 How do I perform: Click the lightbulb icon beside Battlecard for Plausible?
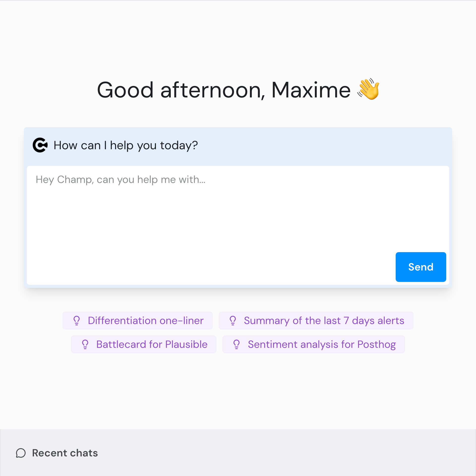click(x=85, y=344)
